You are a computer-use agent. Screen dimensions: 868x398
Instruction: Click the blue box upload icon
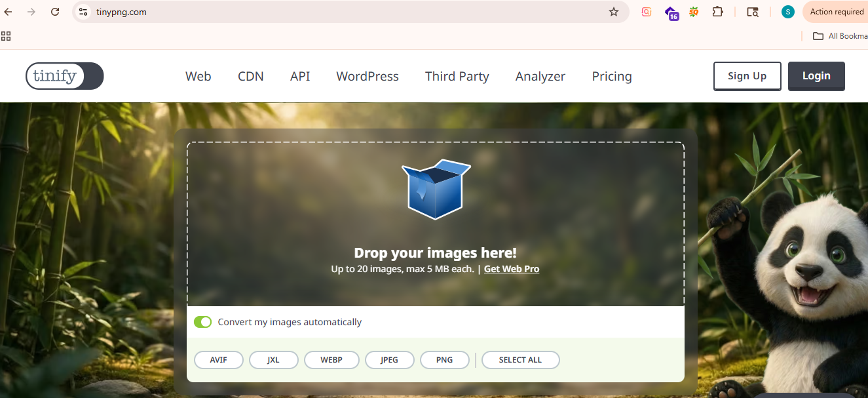[436, 189]
